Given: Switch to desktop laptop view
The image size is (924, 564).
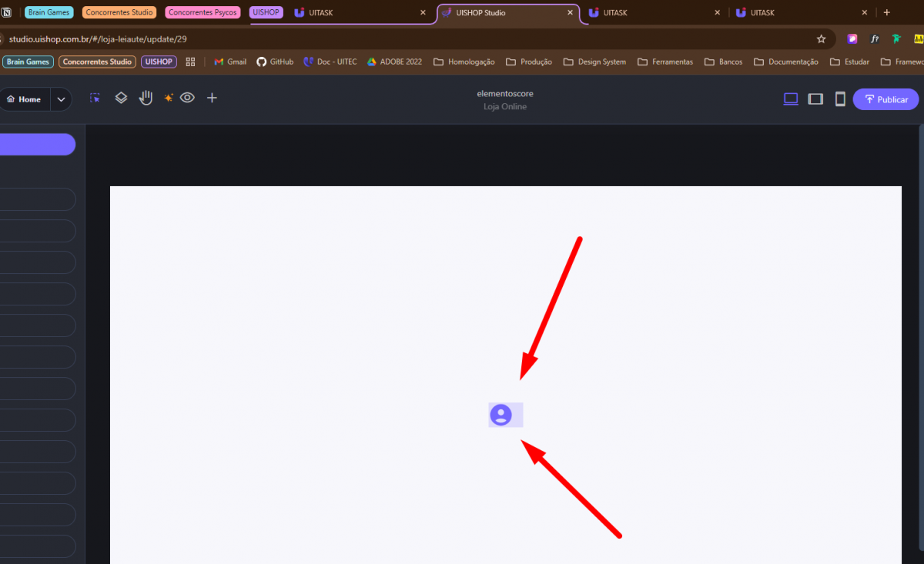Looking at the screenshot, I should coord(790,99).
